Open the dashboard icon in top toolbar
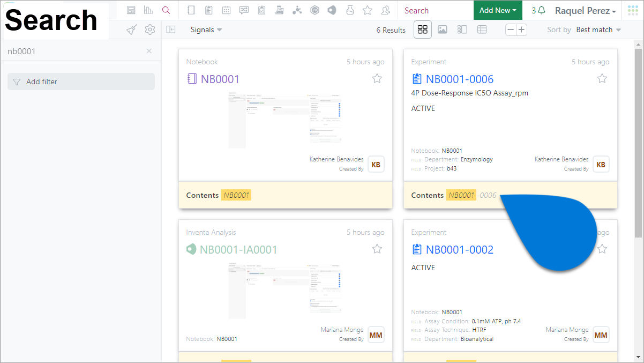This screenshot has width=644, height=363. tap(131, 10)
